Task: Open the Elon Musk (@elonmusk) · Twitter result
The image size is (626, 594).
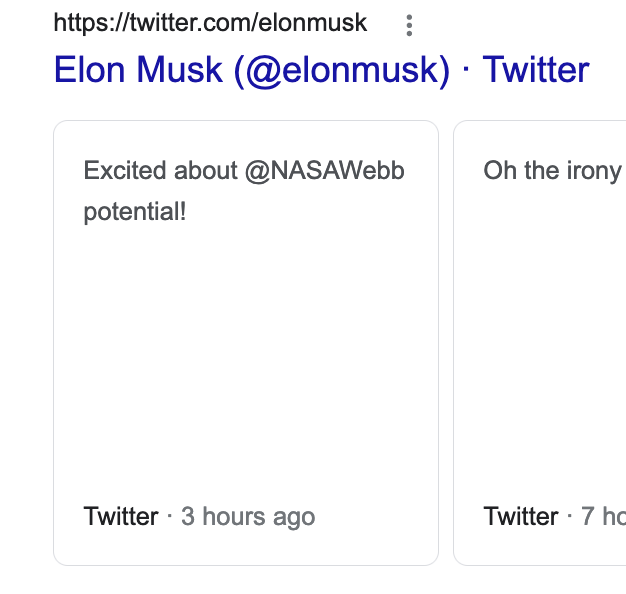Action: pos(321,70)
